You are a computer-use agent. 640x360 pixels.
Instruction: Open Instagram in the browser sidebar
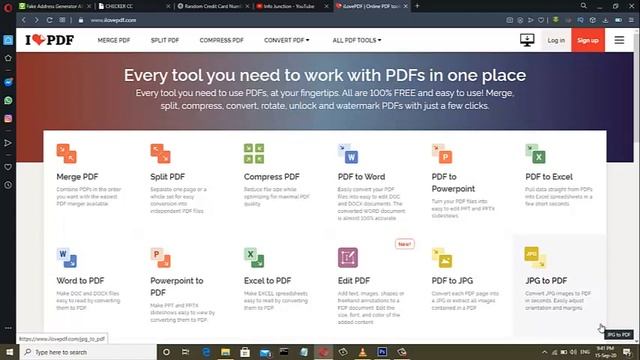(x=8, y=119)
